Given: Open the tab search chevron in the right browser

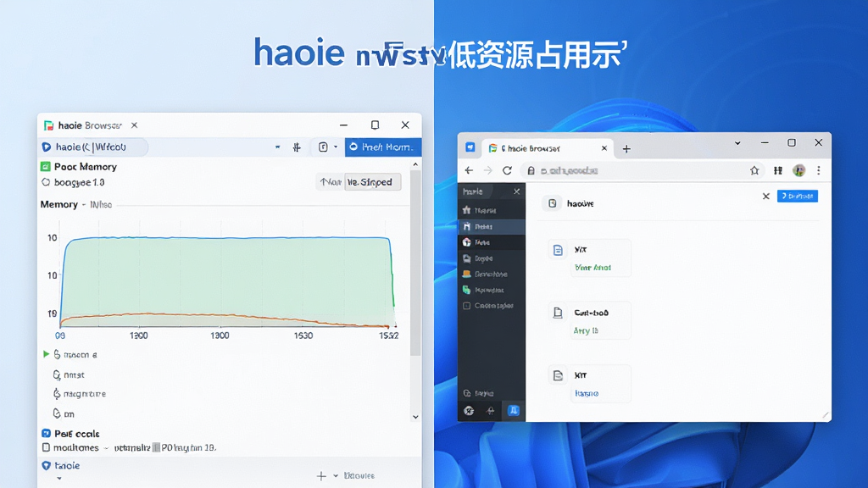Looking at the screenshot, I should (x=737, y=142).
